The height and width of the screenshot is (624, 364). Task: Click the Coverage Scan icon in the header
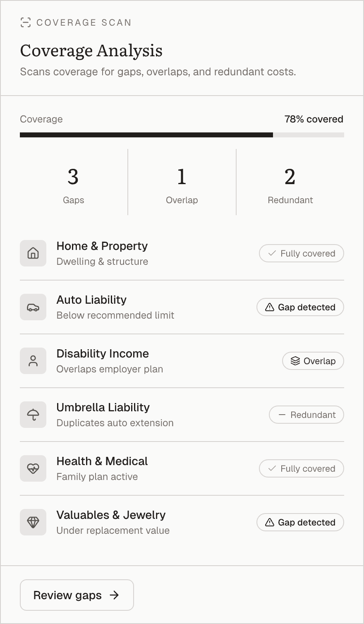26,22
